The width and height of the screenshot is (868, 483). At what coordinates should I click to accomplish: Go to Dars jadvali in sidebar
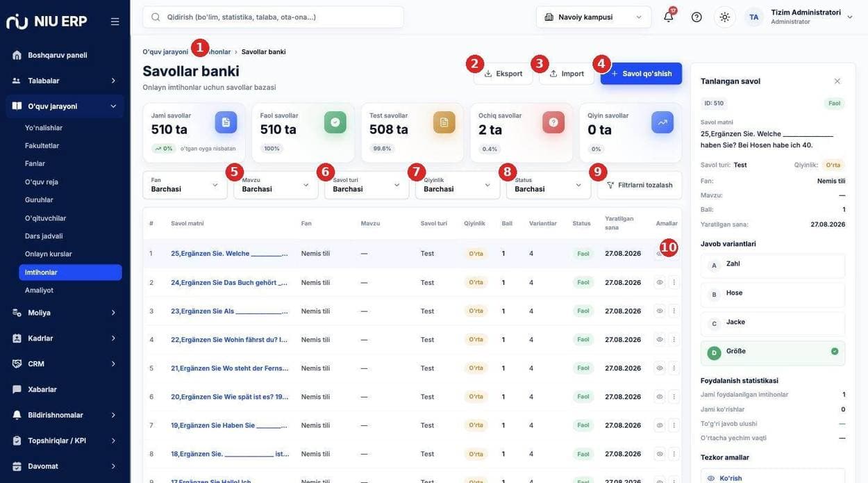point(44,236)
